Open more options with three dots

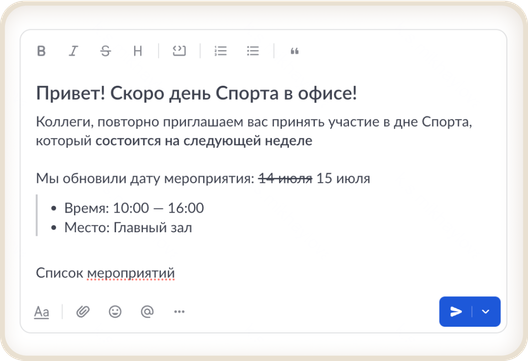coord(179,311)
